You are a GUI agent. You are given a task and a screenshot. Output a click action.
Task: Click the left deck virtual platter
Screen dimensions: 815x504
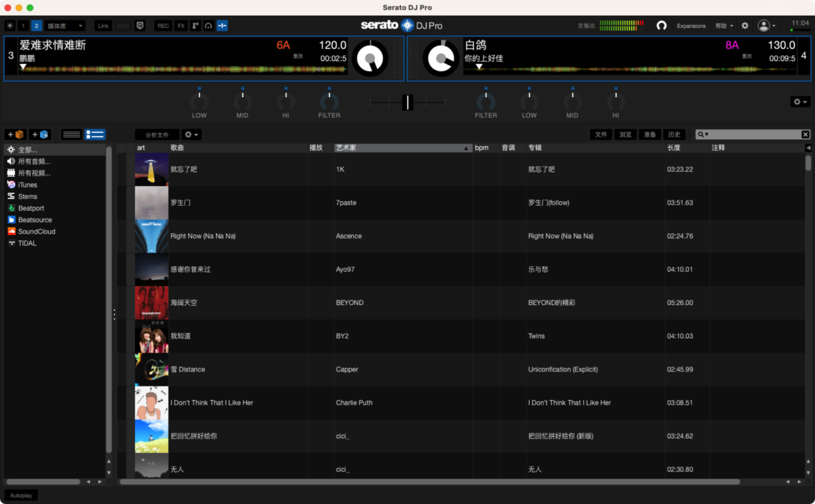369,58
